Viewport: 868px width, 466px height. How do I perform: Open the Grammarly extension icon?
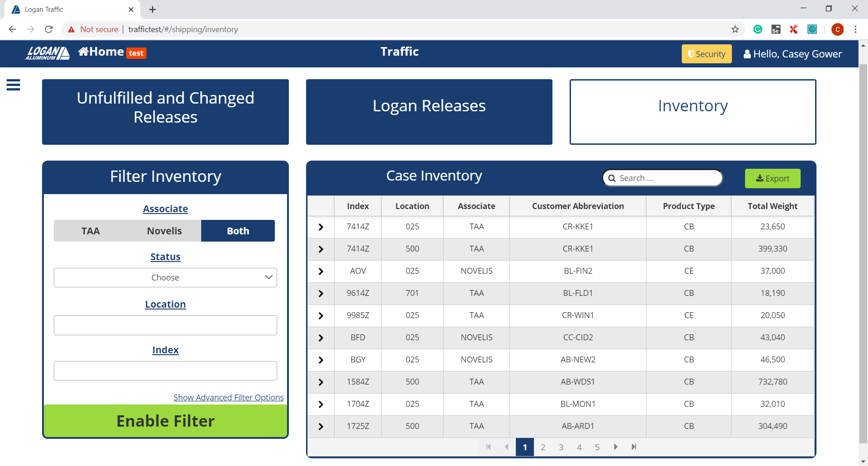tap(758, 29)
